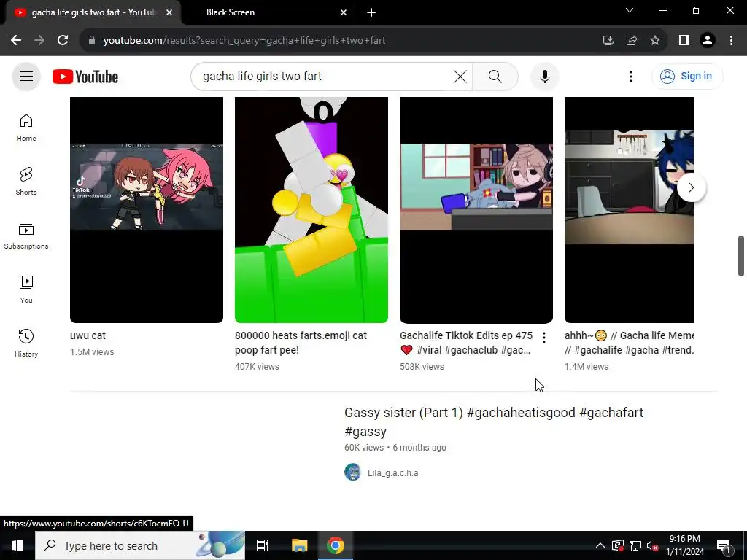This screenshot has width=747, height=560.
Task: Reload the page
Action: (63, 41)
